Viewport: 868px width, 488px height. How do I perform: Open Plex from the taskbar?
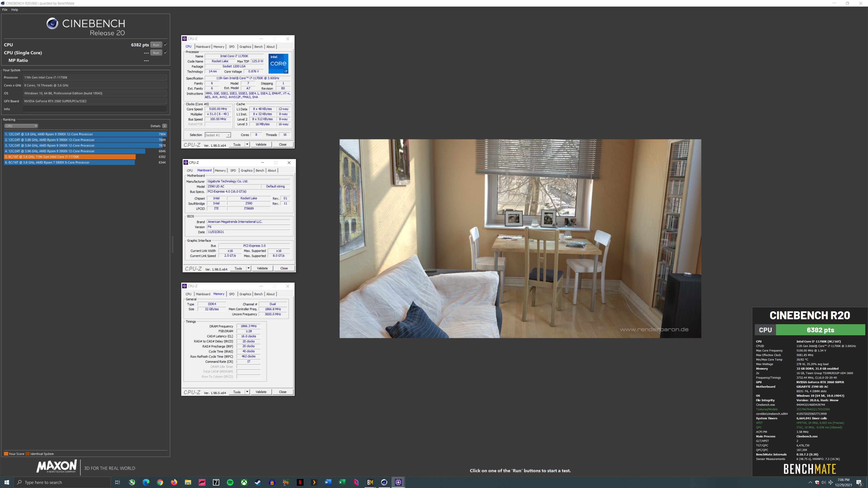[314, 482]
